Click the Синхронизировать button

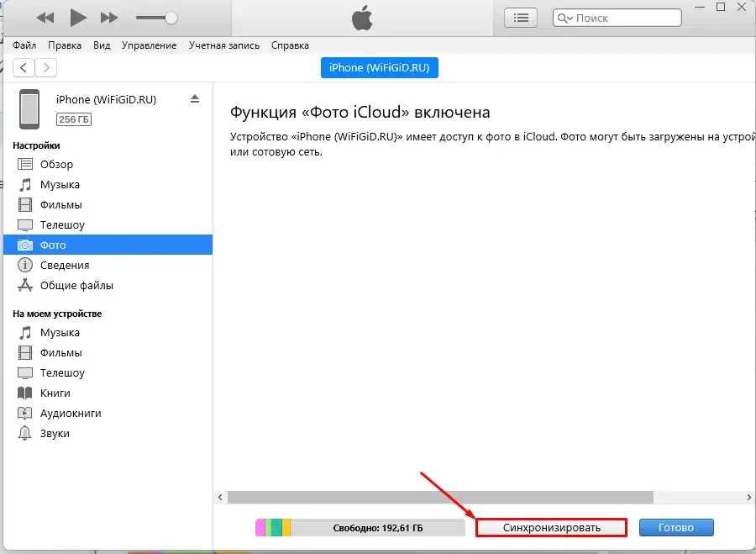[550, 527]
